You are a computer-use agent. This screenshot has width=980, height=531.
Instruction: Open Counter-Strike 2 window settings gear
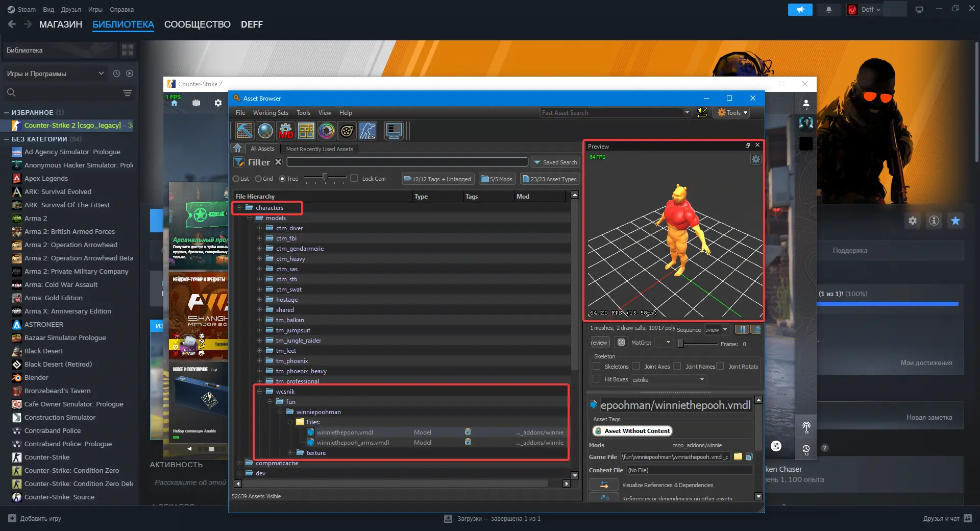click(218, 103)
